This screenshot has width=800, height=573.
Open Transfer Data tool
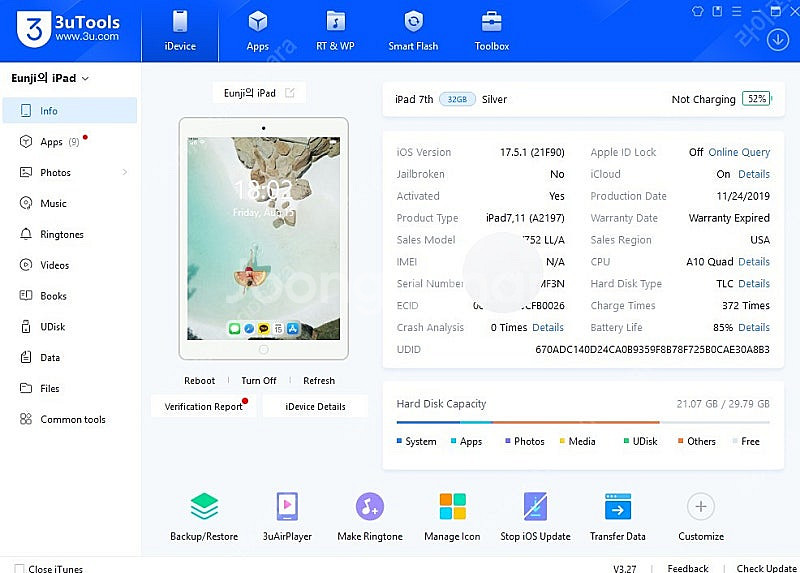(x=618, y=516)
